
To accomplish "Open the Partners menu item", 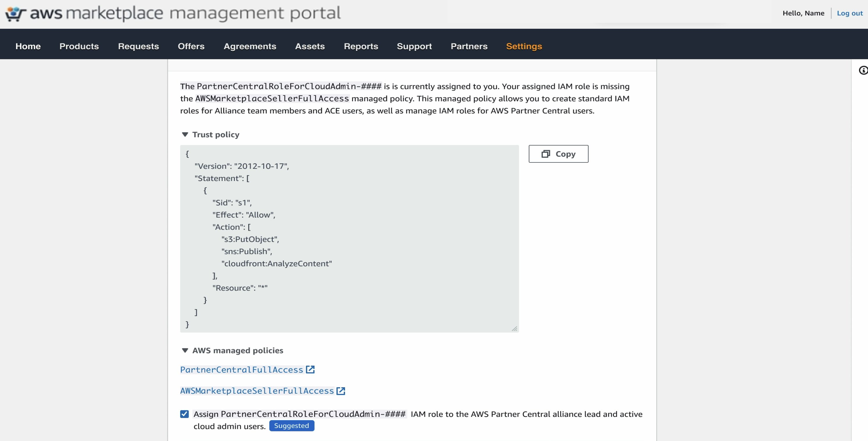I will tap(469, 46).
